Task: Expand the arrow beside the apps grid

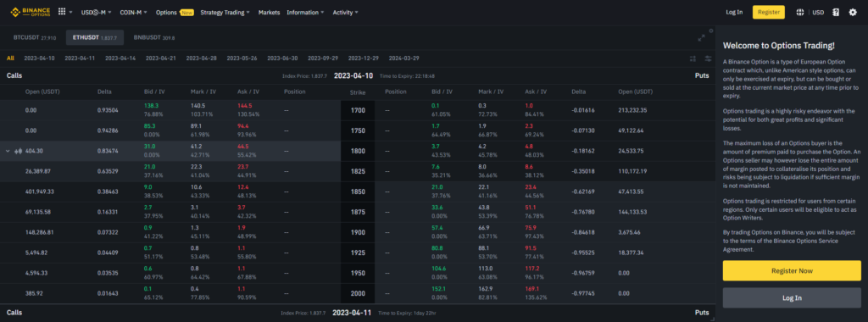Action: coord(71,12)
